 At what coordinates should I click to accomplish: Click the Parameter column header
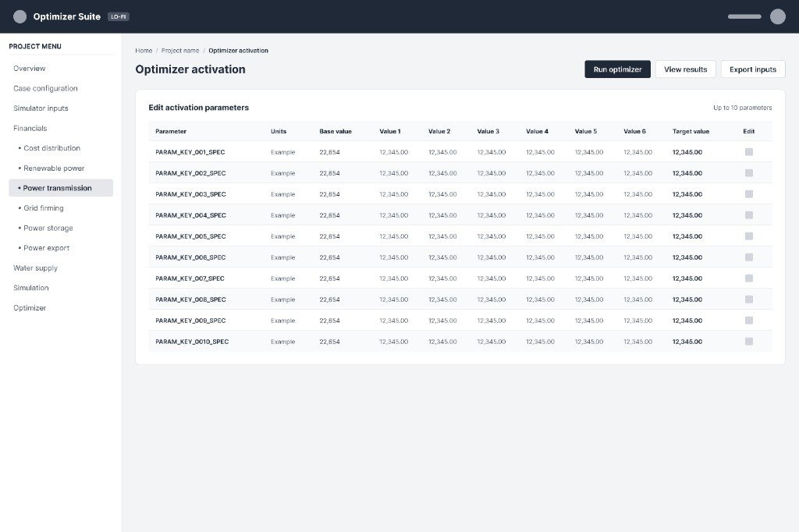171,132
